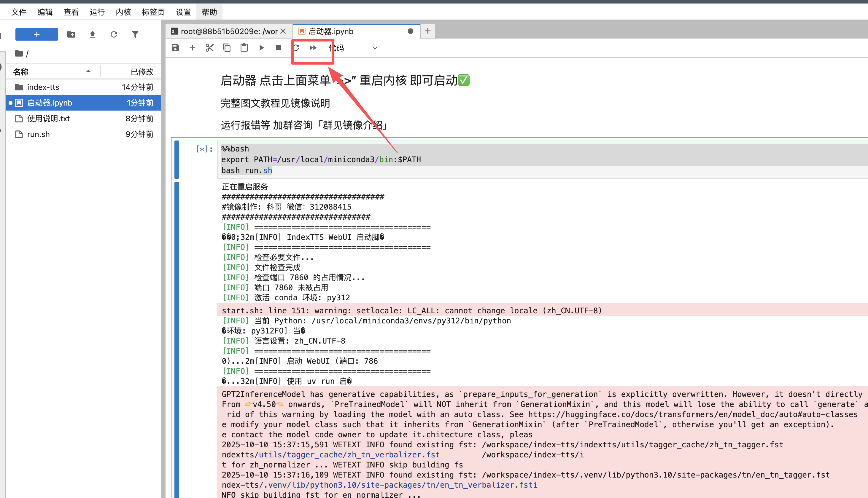Create a new folder in the file browser

click(x=71, y=35)
